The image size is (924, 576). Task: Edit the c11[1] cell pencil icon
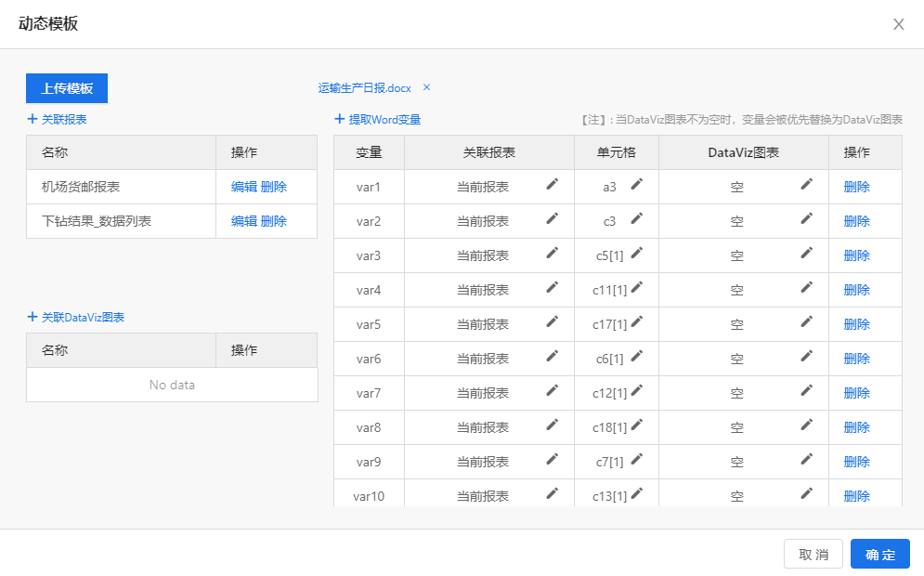coord(637,287)
